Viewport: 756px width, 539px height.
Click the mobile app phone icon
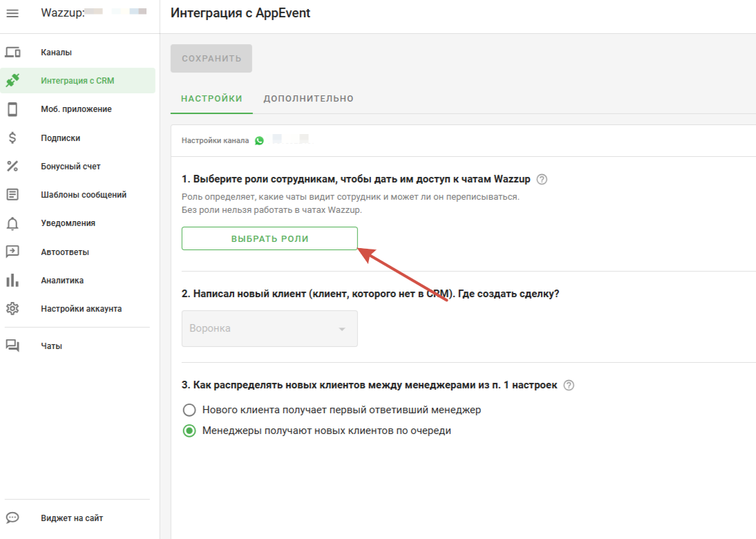pos(12,109)
